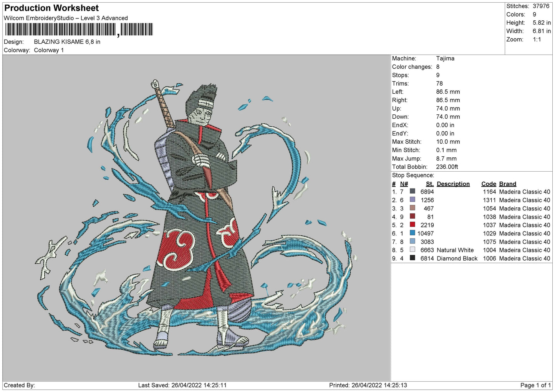This screenshot has width=555, height=392.
Task: Click the "Created By:" footer label
Action: tap(19, 385)
